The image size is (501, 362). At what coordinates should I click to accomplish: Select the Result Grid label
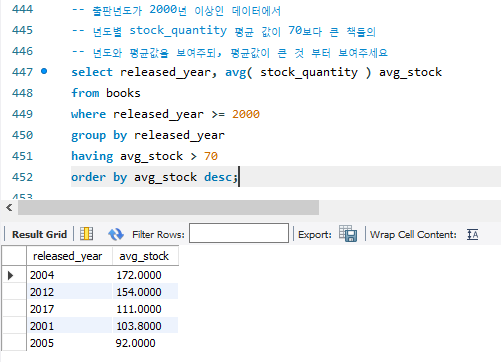pos(39,234)
